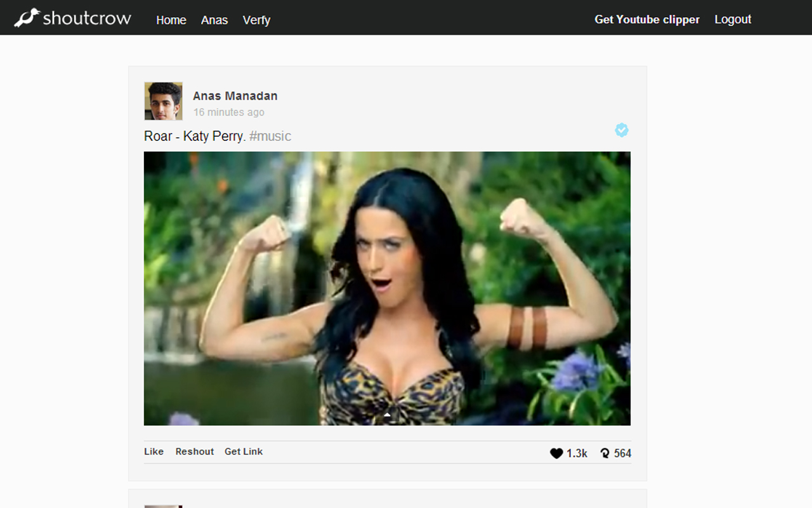
Task: Like the Roar post
Action: (154, 451)
